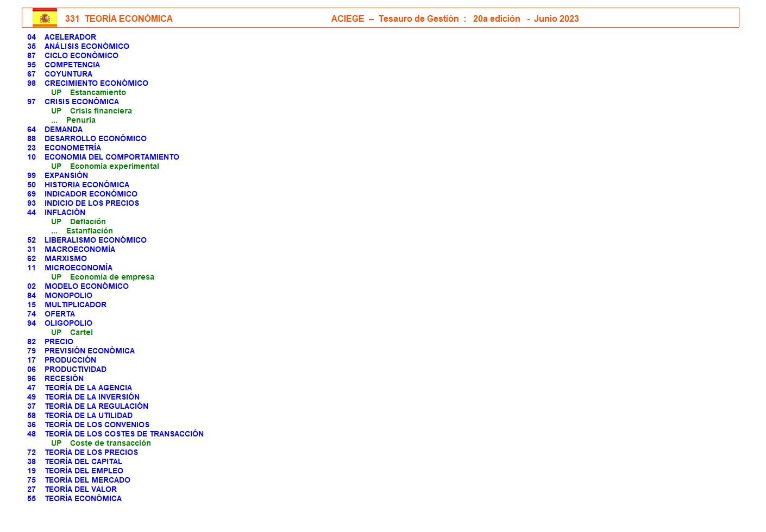The image size is (766, 532).
Task: Click the CRISIS ECONÓMICA term
Action: (x=81, y=102)
